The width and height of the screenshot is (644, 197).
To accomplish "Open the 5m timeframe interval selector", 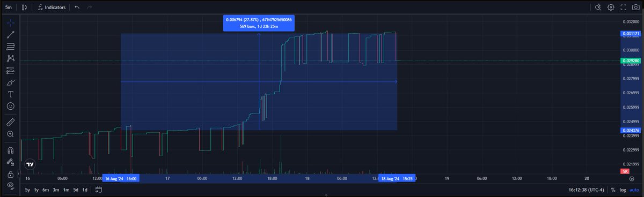I will click(9, 7).
